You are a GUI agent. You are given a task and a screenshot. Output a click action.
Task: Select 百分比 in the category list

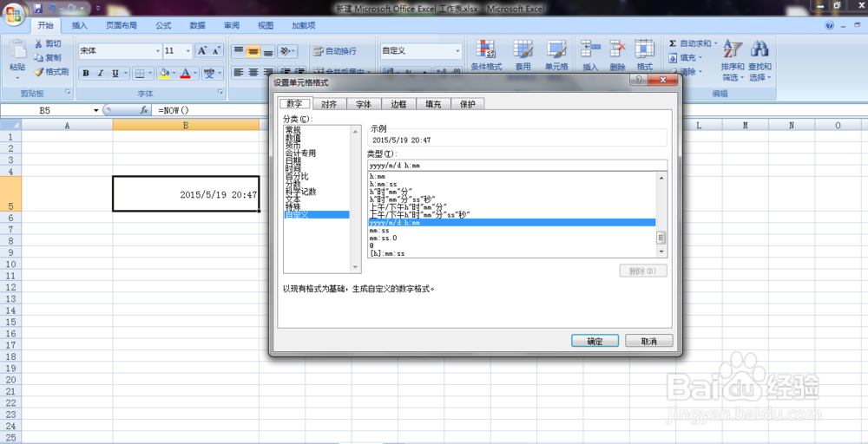tap(297, 176)
